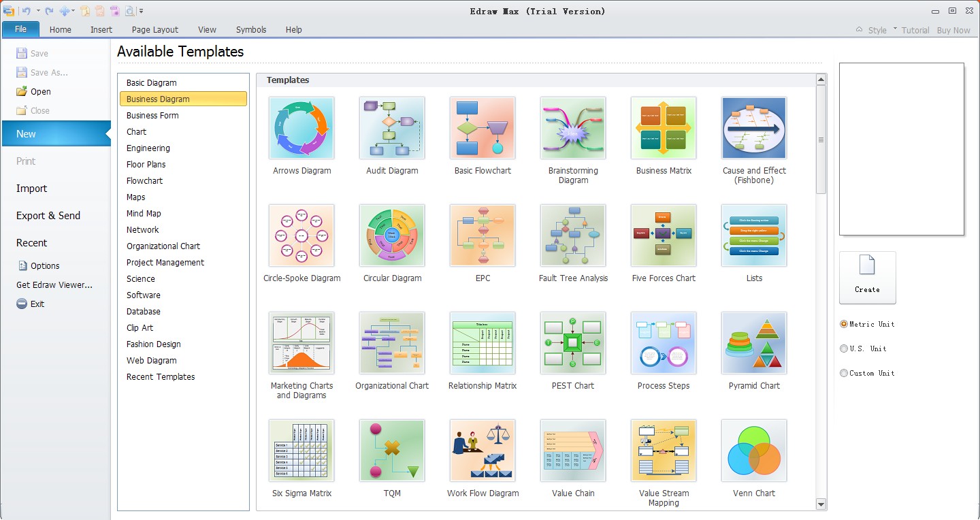The height and width of the screenshot is (520, 980).
Task: Click the Buy Now link
Action: (953, 30)
